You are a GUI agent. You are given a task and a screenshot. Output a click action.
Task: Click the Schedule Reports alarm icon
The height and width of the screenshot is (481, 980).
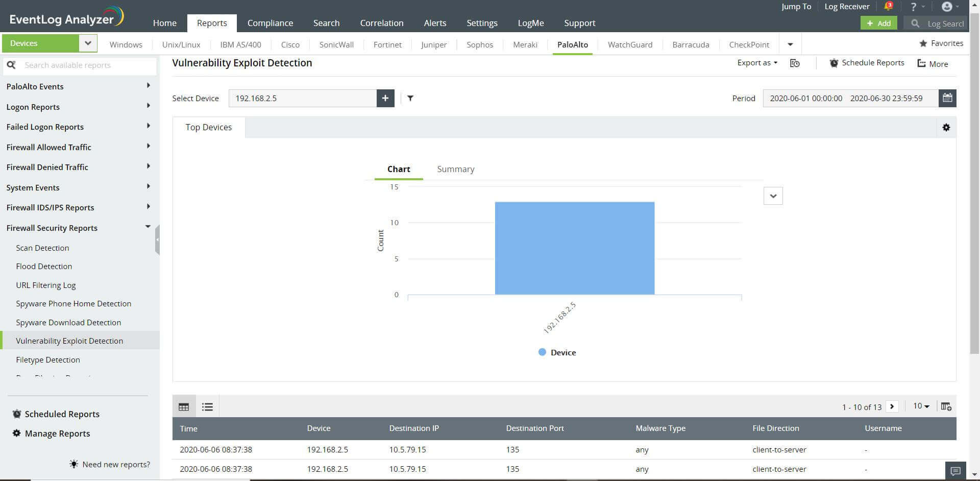click(x=835, y=63)
